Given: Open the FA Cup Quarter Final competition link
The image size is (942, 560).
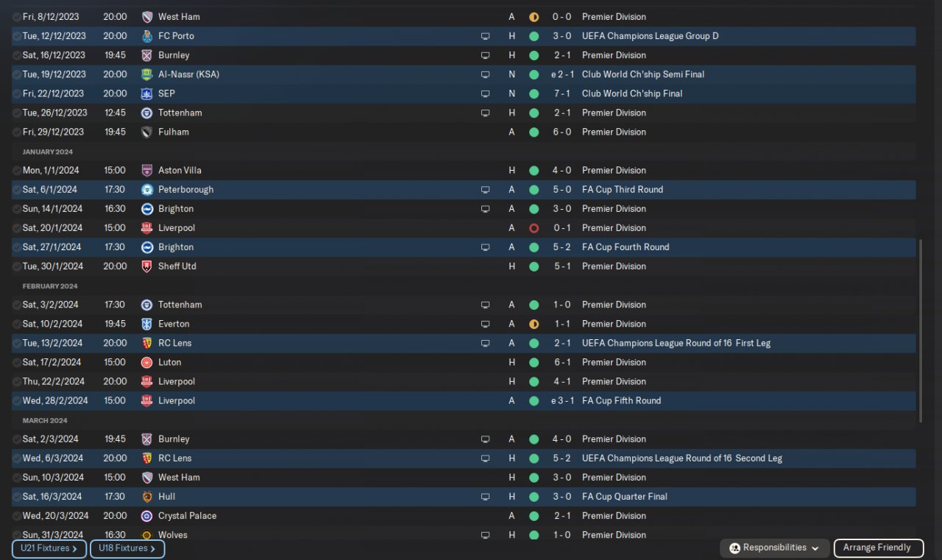Looking at the screenshot, I should coord(624,497).
